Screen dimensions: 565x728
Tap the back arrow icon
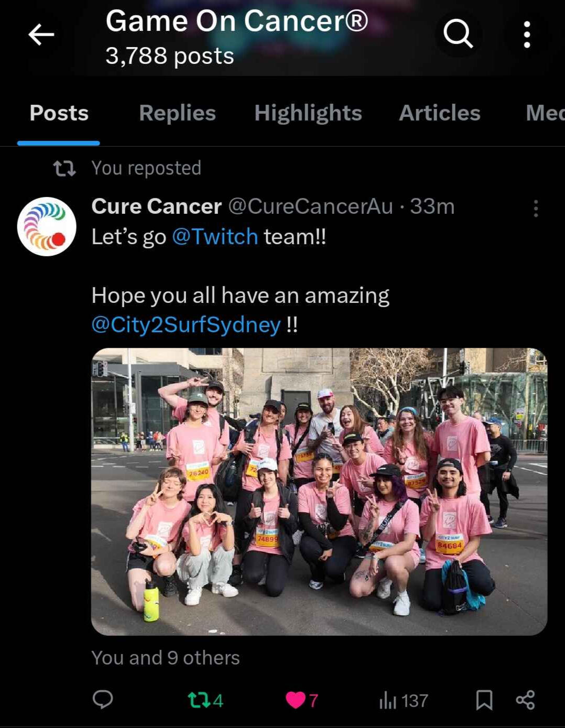(41, 35)
